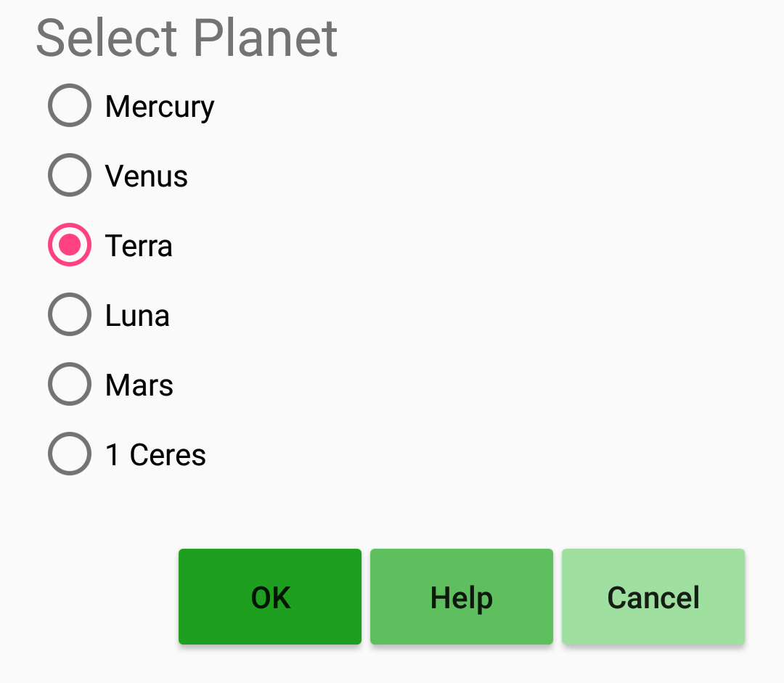Cancel the planet selection dialog
Image resolution: width=784 pixels, height=683 pixels.
coord(653,597)
